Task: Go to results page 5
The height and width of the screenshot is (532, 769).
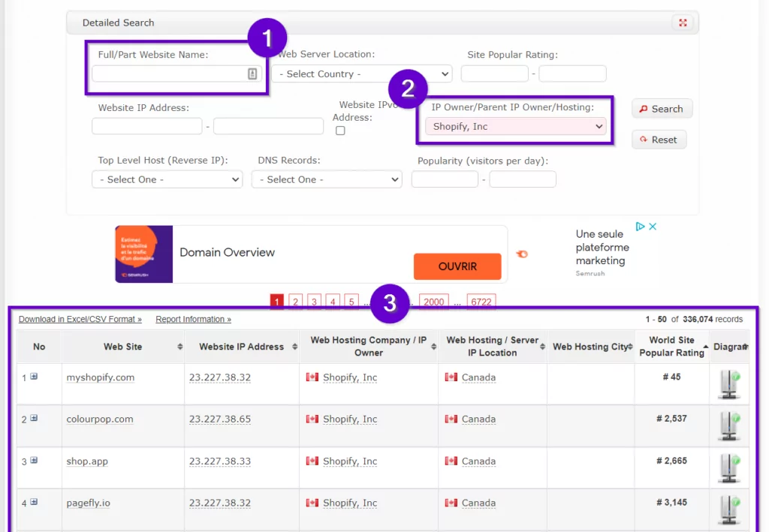Action: [351, 302]
